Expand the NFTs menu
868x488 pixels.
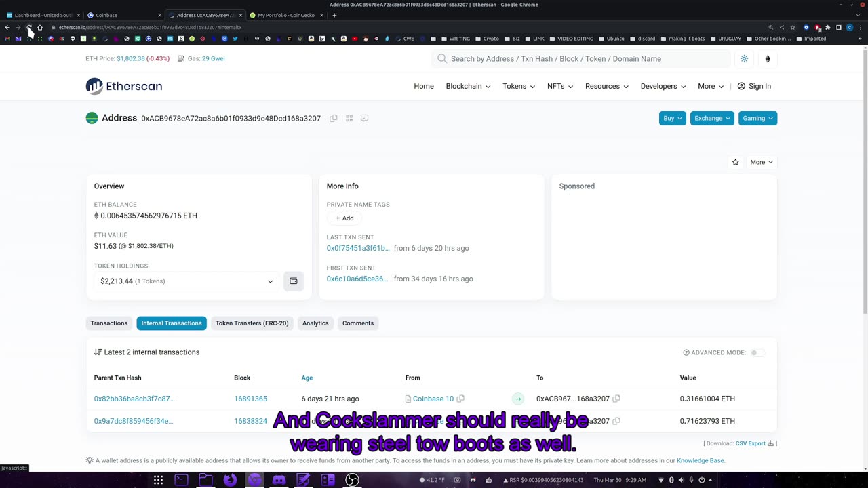[x=560, y=86]
